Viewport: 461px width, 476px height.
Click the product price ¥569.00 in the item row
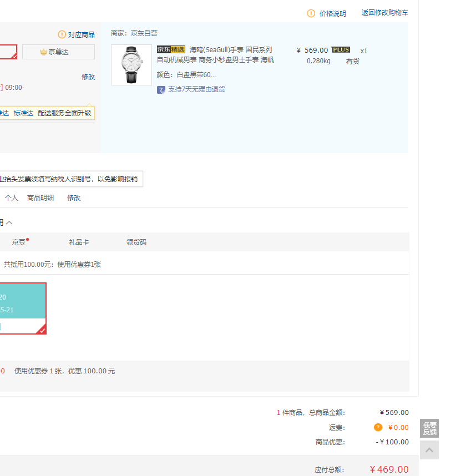312,50
